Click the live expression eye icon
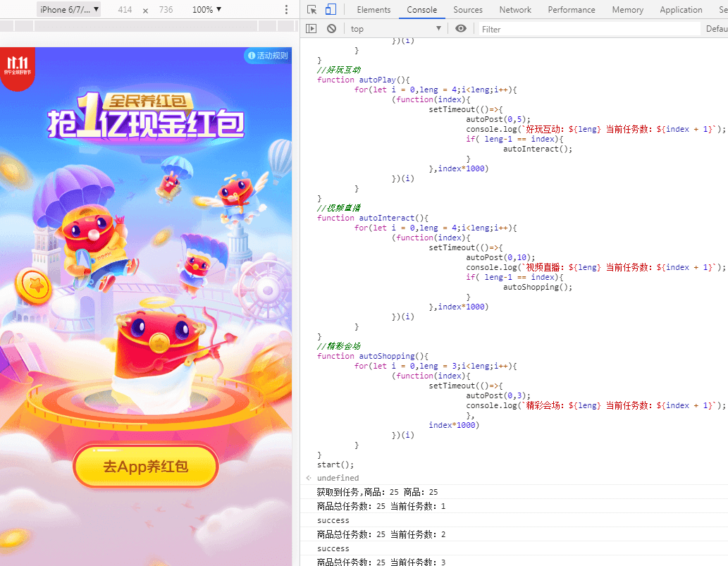The image size is (728, 566). click(461, 29)
